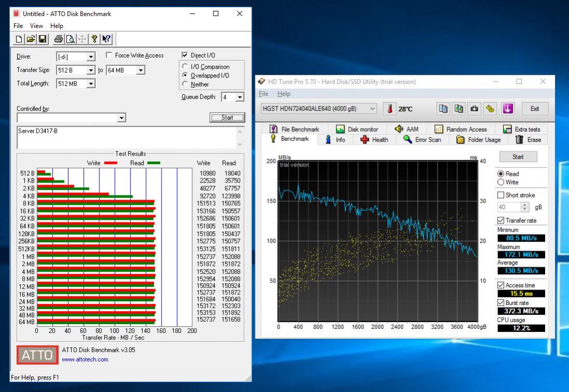Open the HGST HDN724040ALE640 drive selector
The height and width of the screenshot is (392, 569).
[x=319, y=109]
